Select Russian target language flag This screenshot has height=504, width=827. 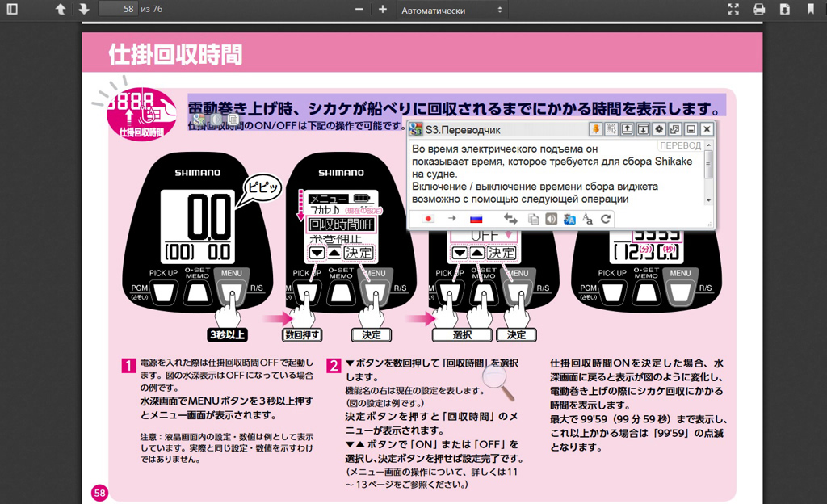[476, 219]
